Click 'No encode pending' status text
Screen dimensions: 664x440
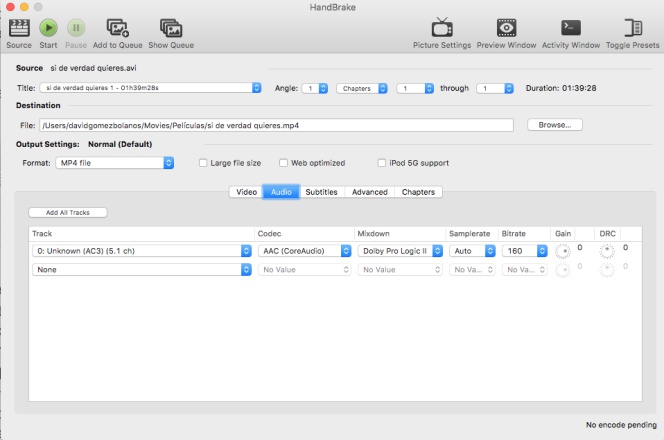tap(621, 424)
